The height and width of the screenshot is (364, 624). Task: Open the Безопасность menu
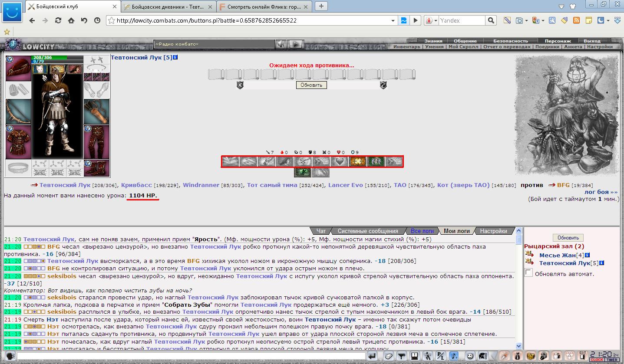pos(511,41)
